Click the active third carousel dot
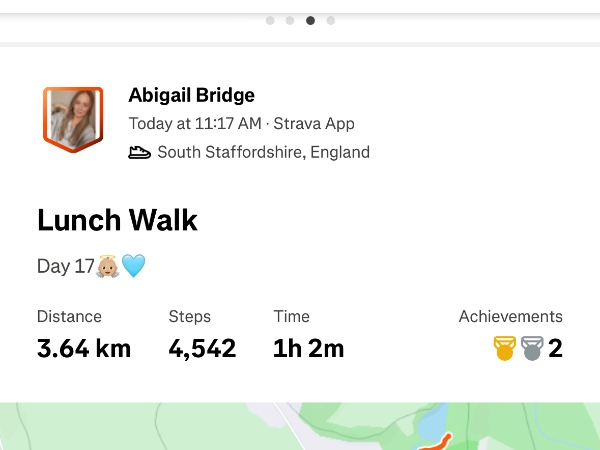This screenshot has width=600, height=450. [x=310, y=20]
